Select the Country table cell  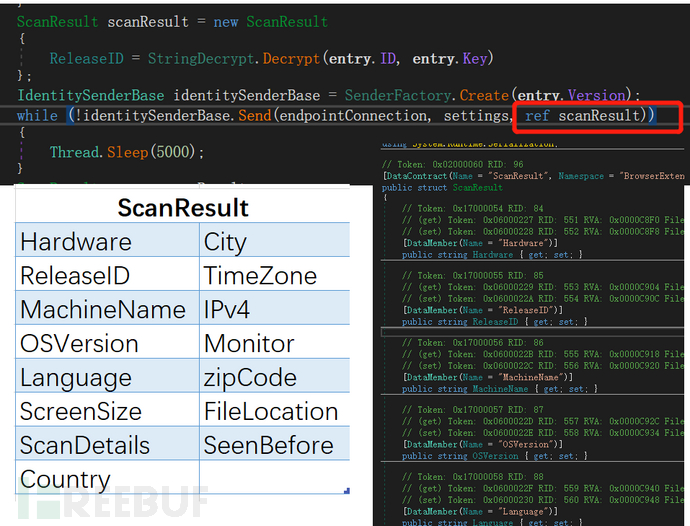pyautogui.click(x=66, y=479)
